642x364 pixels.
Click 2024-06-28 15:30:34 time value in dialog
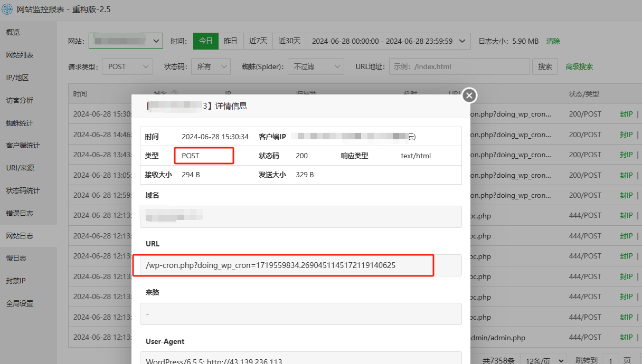click(215, 137)
